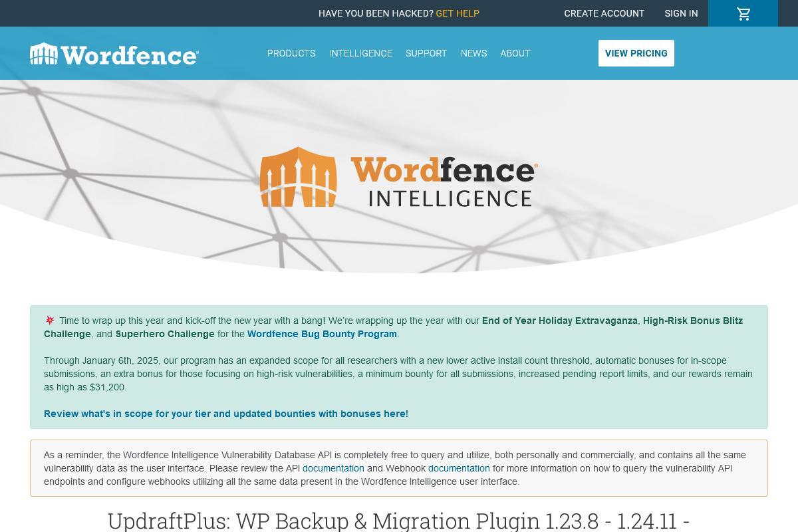Open the Support menu

click(426, 53)
